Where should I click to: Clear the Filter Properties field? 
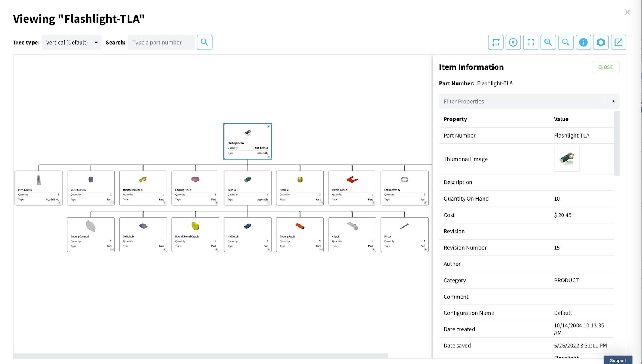tap(614, 101)
